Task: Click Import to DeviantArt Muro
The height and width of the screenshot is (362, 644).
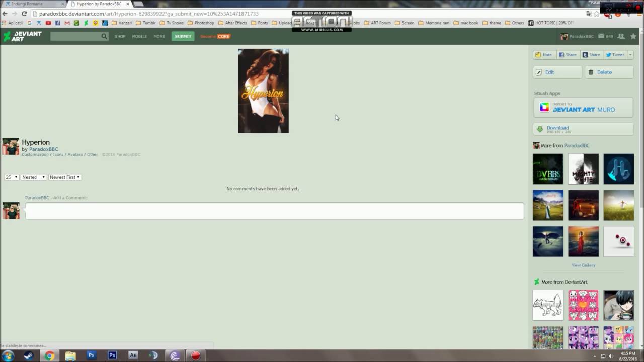Action: (583, 107)
